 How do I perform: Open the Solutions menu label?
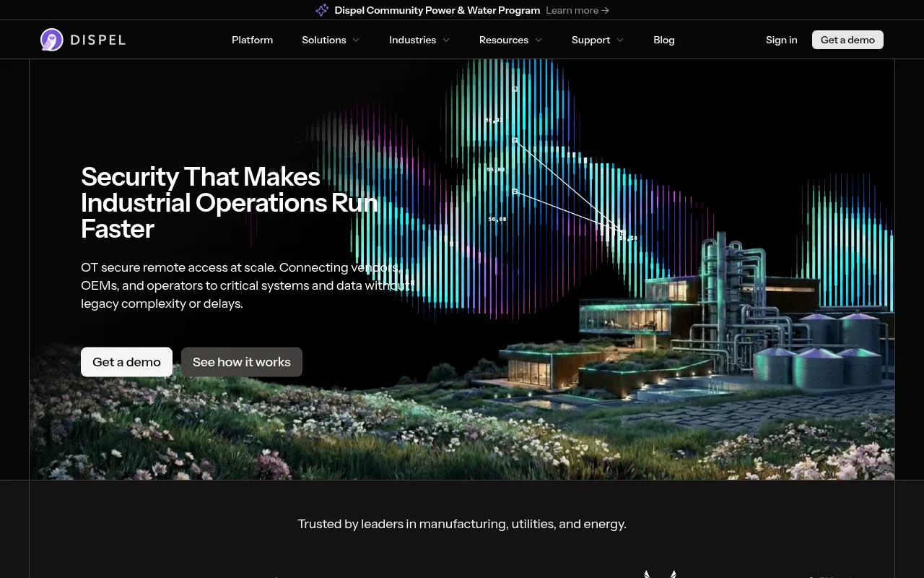click(x=324, y=40)
